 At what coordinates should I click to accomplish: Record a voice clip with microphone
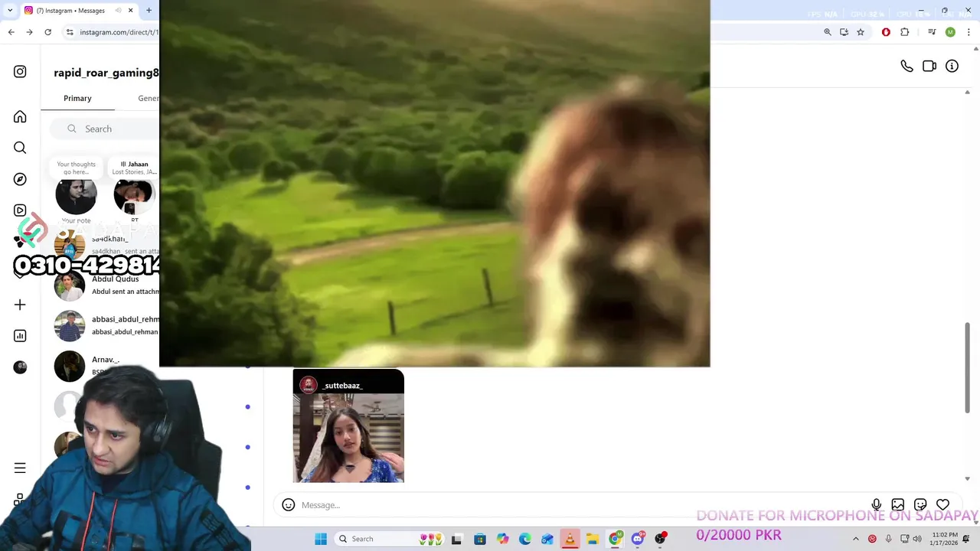[x=876, y=504]
